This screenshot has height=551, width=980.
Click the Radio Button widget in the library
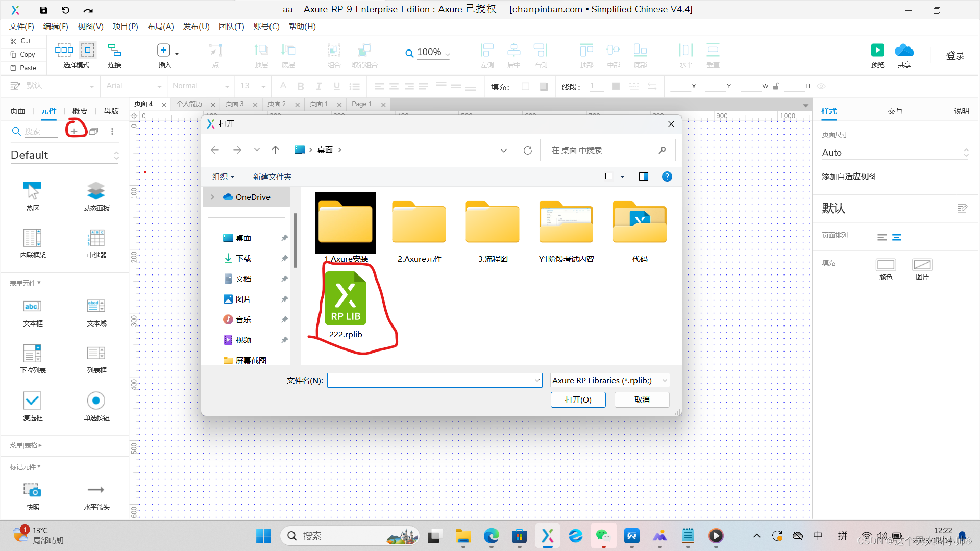(96, 401)
